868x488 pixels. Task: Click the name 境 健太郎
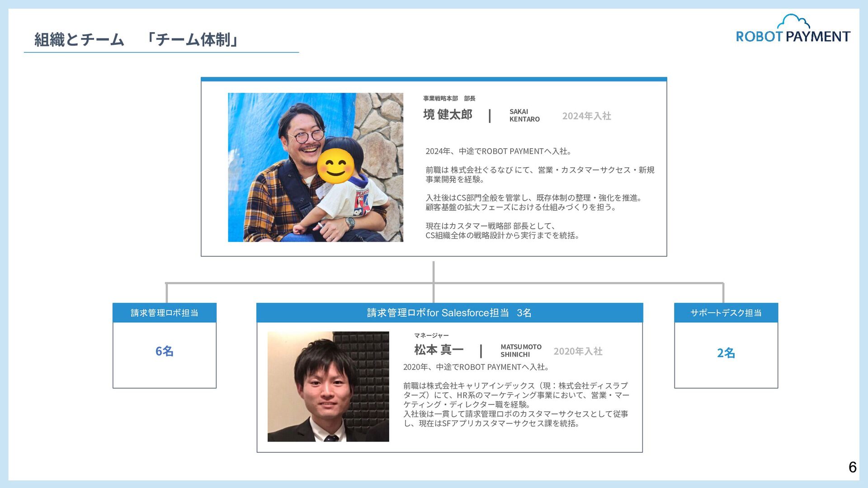(448, 115)
